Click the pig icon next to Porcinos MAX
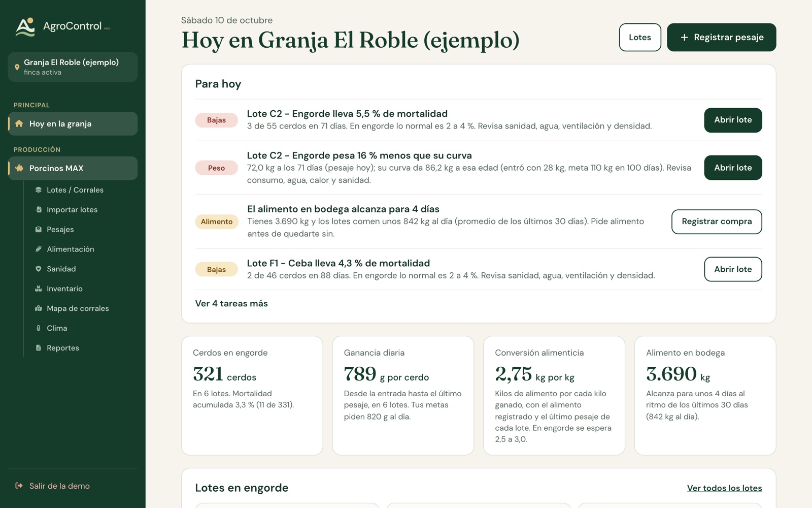The height and width of the screenshot is (508, 812). (19, 168)
